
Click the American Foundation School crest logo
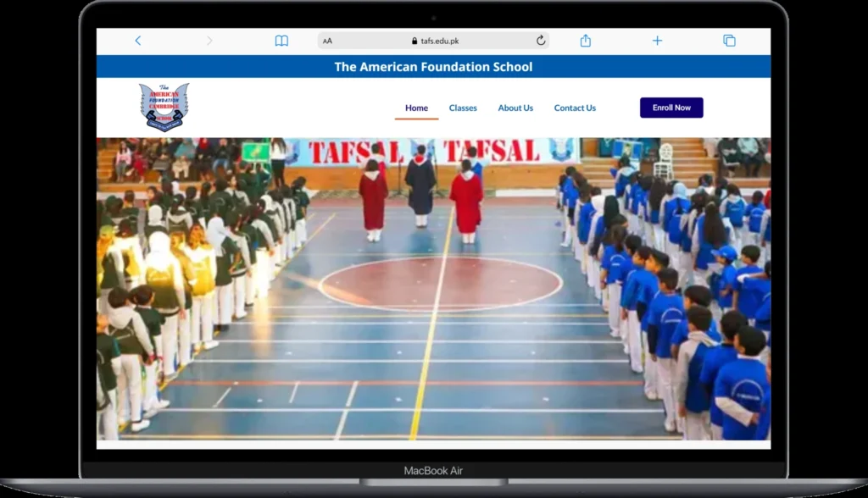pos(164,107)
